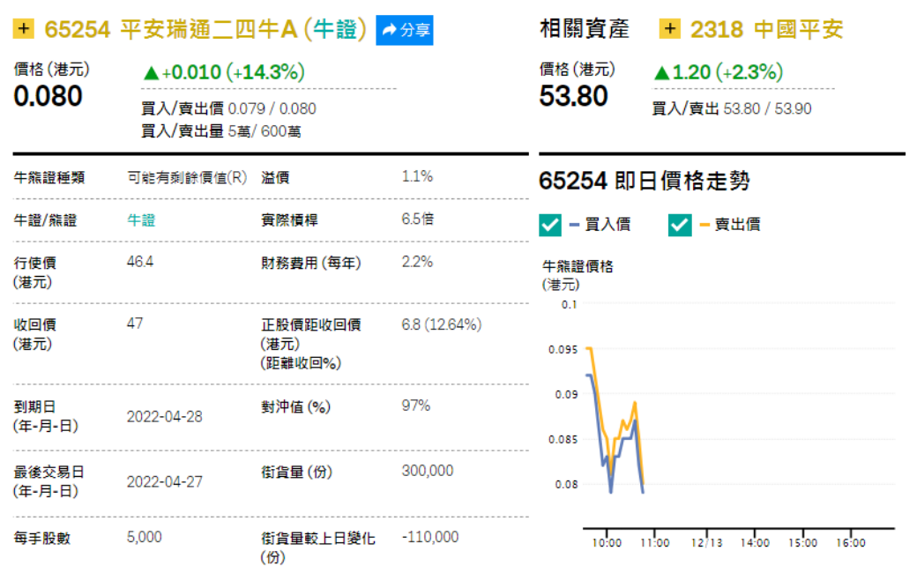
Task: Click the 相關資產 section label
Action: tap(584, 29)
